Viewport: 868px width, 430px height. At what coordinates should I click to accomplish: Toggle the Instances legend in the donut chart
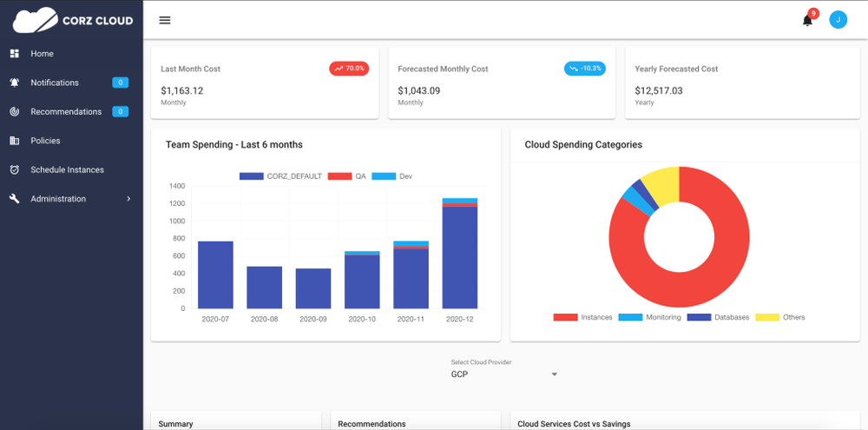(x=582, y=318)
